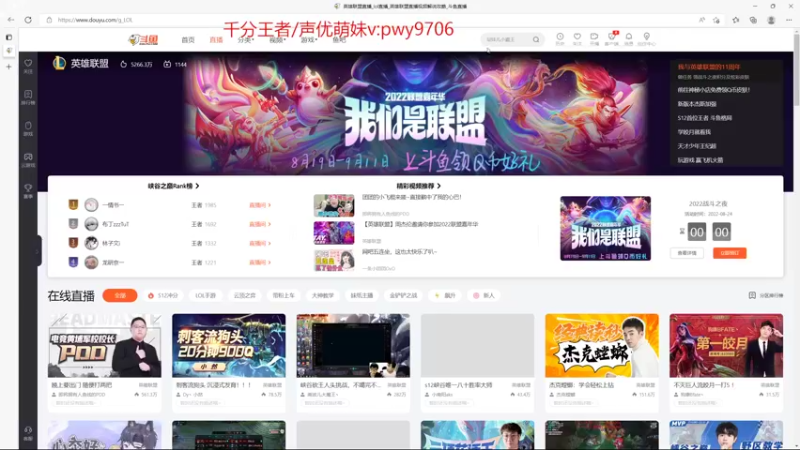Click the view details button under countdown
Screen dimensions: 800x450
[x=687, y=253]
